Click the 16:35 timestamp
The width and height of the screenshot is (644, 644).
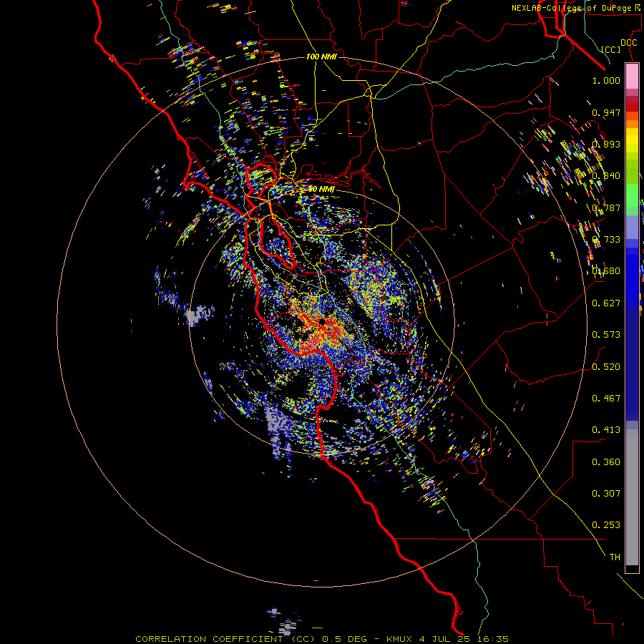pos(494,639)
